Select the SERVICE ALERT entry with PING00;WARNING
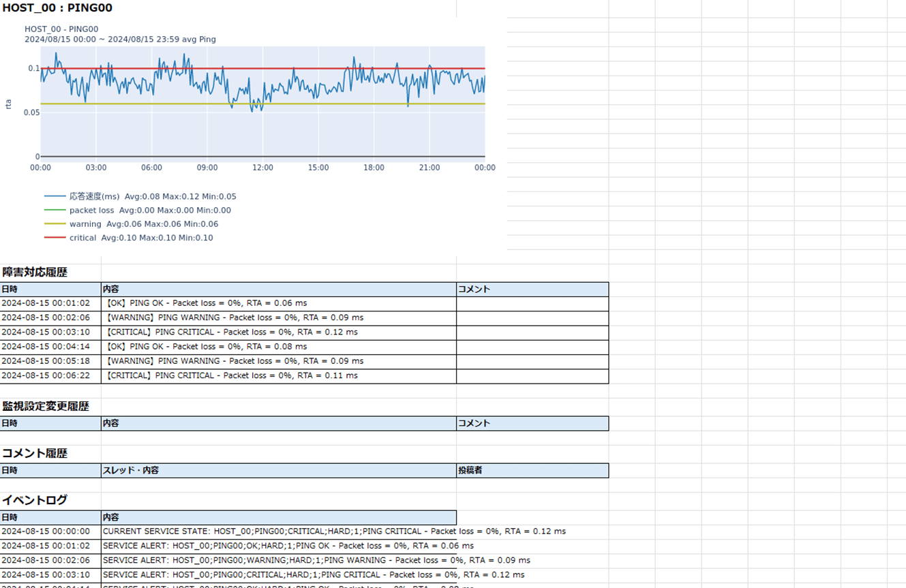 point(316,560)
